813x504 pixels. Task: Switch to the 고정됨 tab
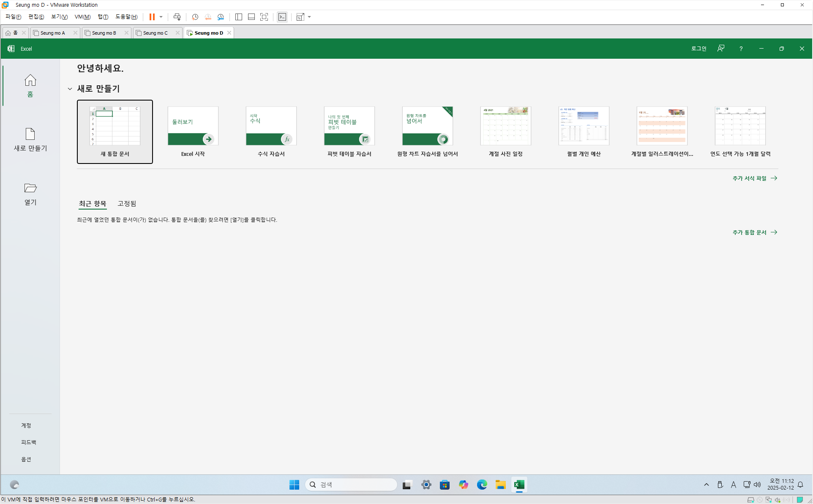127,204
